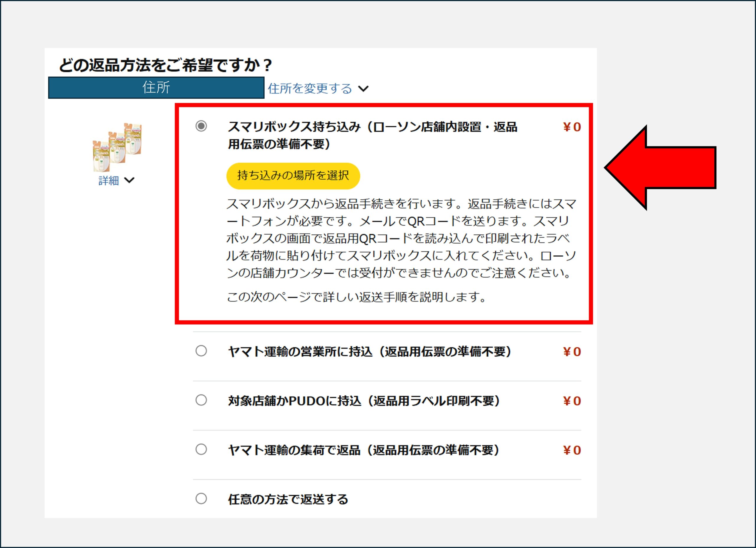The width and height of the screenshot is (756, 548).
Task: Click the 住所 address bar
Action: tap(156, 88)
